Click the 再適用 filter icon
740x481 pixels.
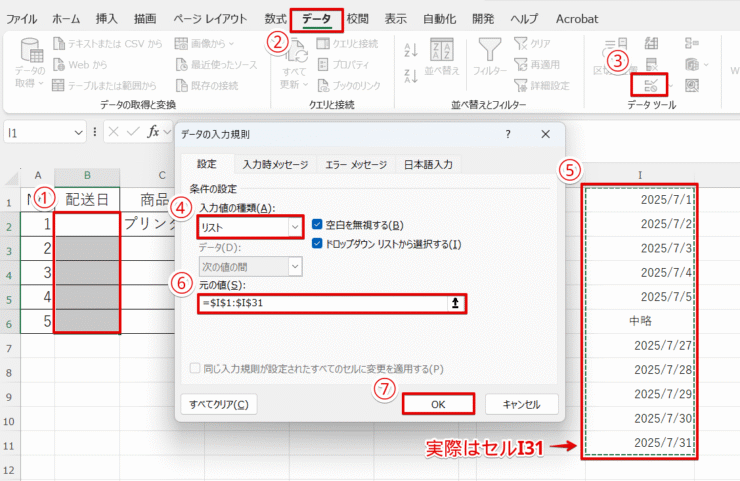tap(521, 65)
